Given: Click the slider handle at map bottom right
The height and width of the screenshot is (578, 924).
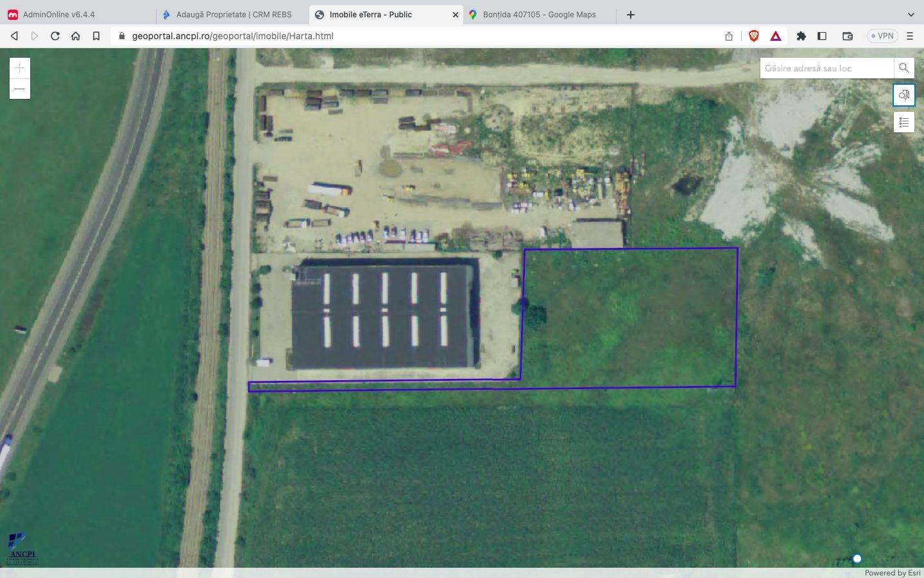Looking at the screenshot, I should point(857,559).
